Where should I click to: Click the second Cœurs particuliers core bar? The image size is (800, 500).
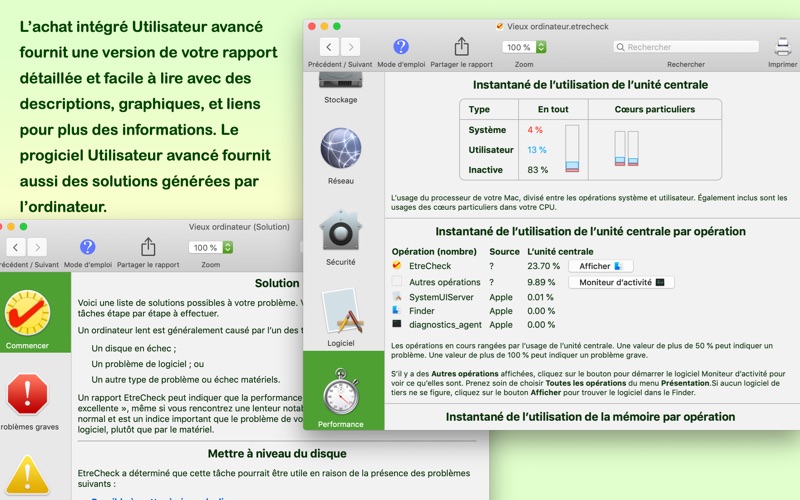click(633, 148)
